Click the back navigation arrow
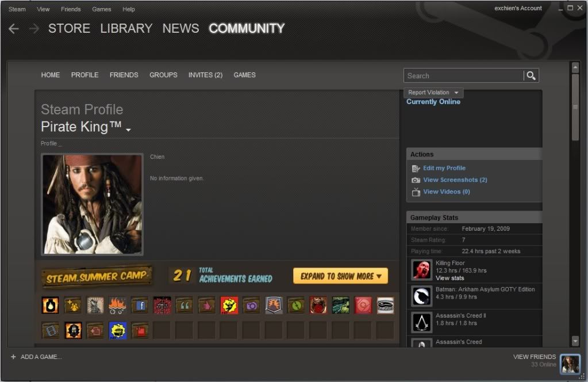The image size is (588, 382). [14, 29]
